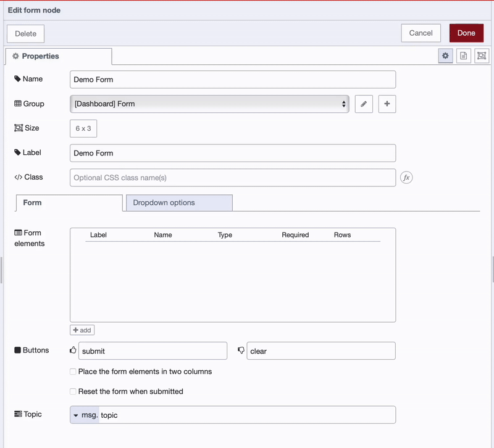Switch to the Dropdown options tab
The width and height of the screenshot is (494, 448).
(178, 202)
